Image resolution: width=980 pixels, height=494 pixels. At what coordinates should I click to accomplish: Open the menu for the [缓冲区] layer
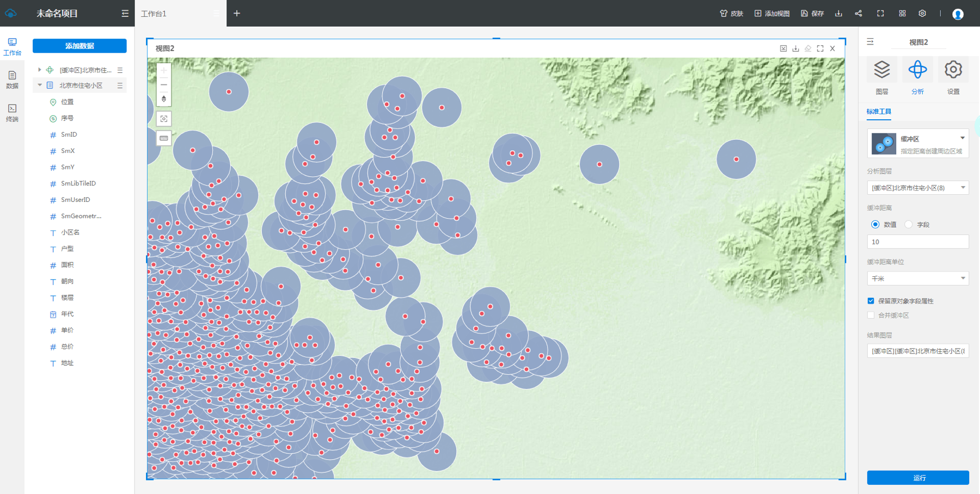pyautogui.click(x=120, y=70)
